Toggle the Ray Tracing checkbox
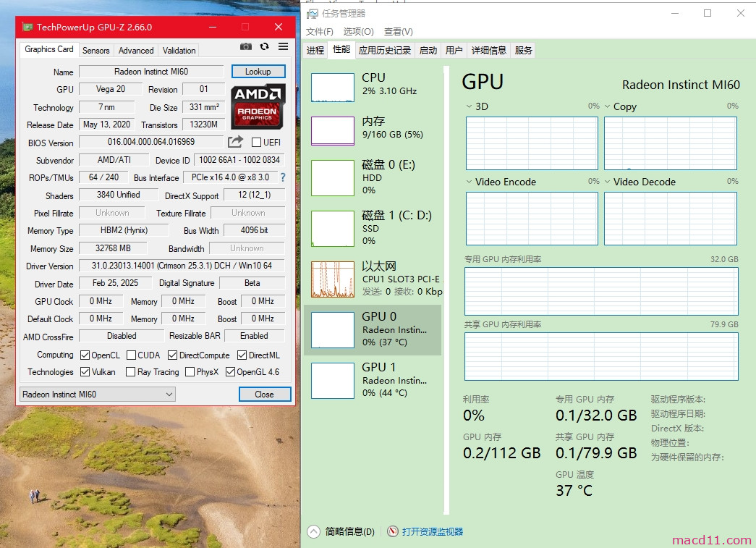This screenshot has width=756, height=548. (130, 372)
